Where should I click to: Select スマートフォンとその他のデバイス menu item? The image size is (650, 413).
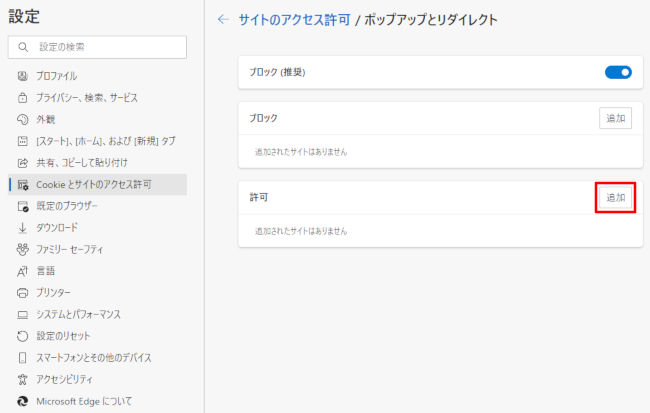[x=93, y=357]
